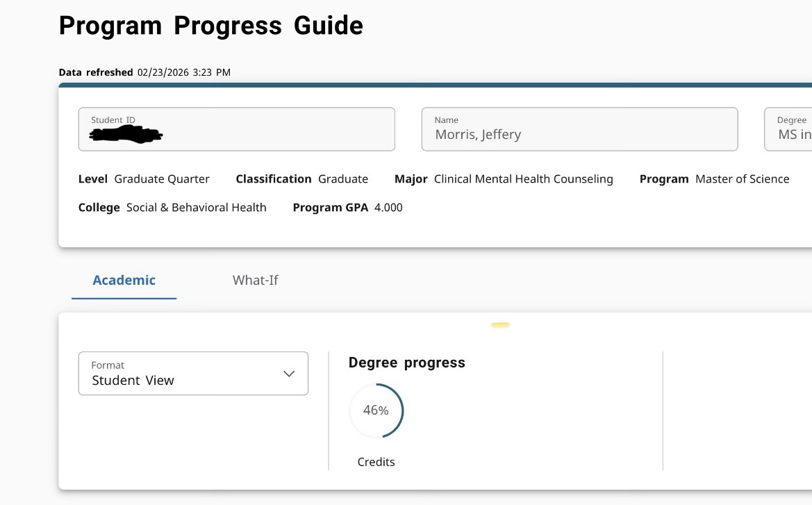Click the Clinical Mental Health Counseling major
The height and width of the screenshot is (505, 812).
pos(523,179)
